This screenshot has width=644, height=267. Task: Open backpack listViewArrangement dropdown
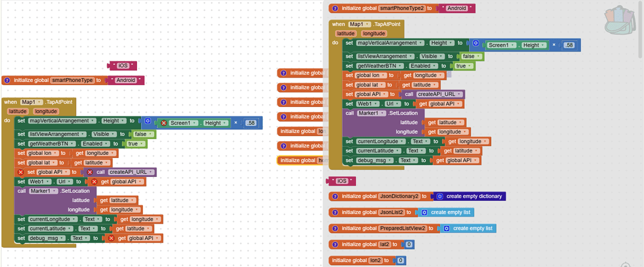click(384, 57)
